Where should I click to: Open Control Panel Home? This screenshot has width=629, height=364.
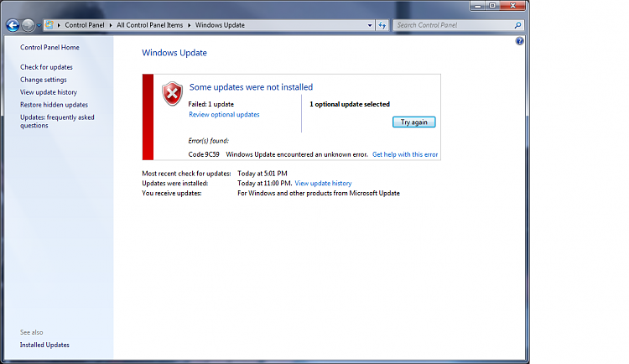pyautogui.click(x=49, y=47)
